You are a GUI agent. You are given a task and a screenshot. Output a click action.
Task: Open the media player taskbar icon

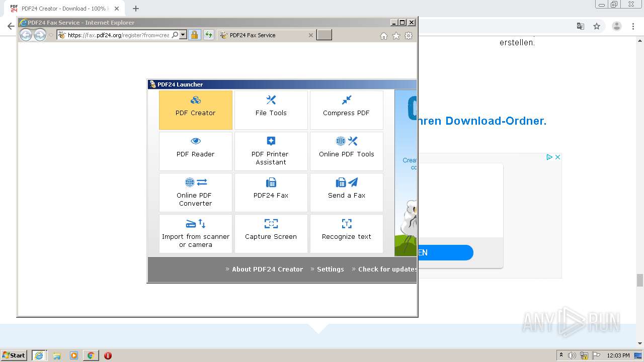tap(74, 355)
